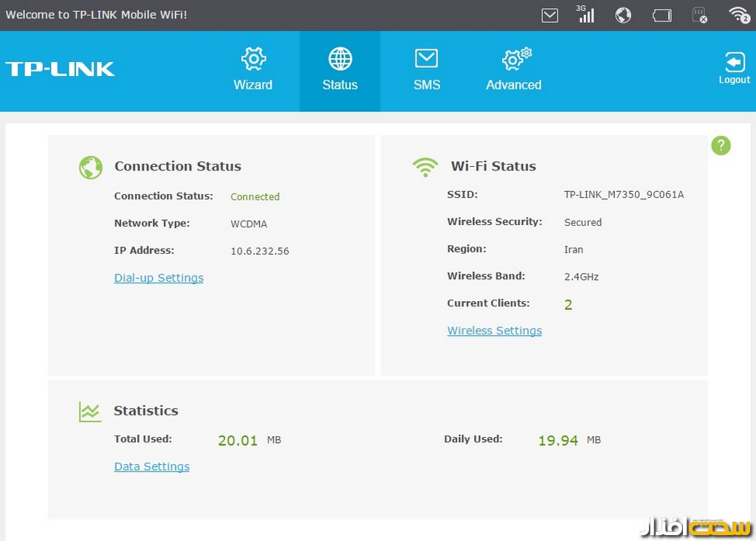This screenshot has height=541, width=756.
Task: Select the SSID TP-LINK_M7350_9C061A
Action: click(x=624, y=194)
